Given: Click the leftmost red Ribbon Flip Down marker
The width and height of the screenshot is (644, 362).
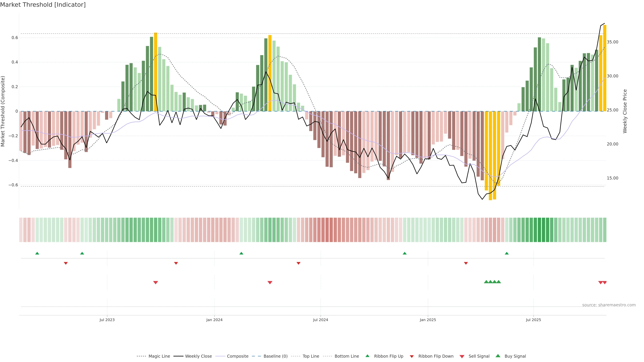Looking at the screenshot, I should coord(66,263).
